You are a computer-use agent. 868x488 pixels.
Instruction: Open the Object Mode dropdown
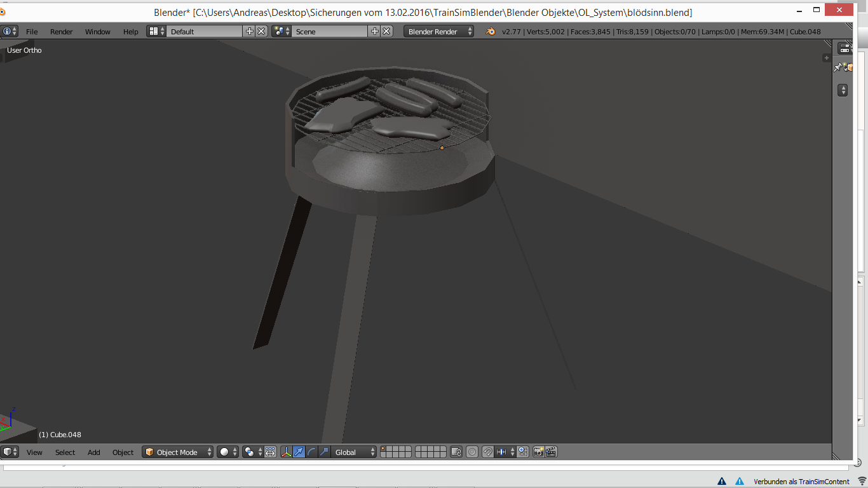tap(177, 452)
